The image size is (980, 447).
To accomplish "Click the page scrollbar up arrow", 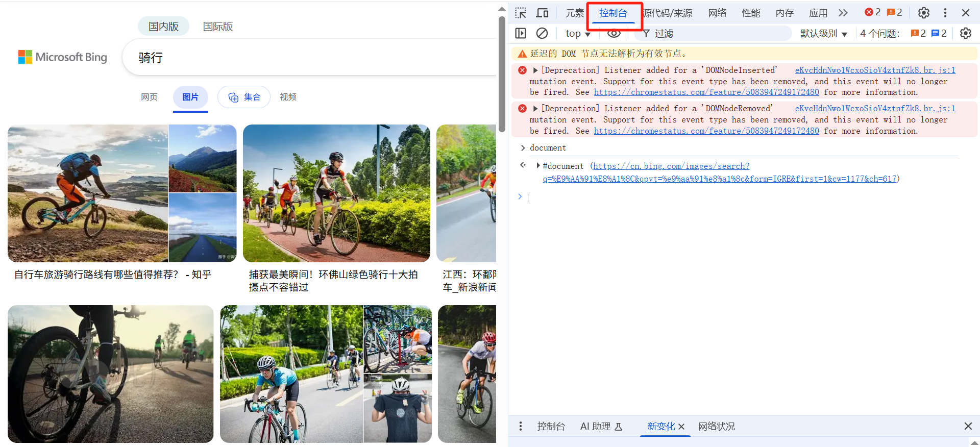I will click(502, 9).
